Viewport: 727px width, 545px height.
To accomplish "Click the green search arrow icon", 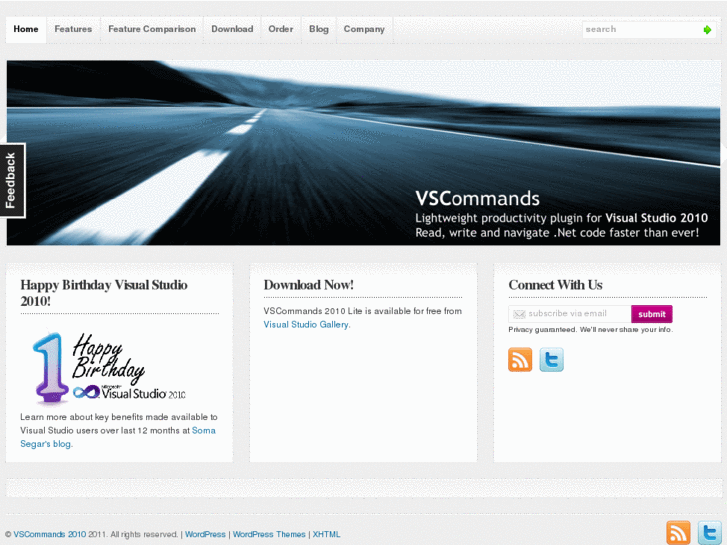I will point(707,30).
